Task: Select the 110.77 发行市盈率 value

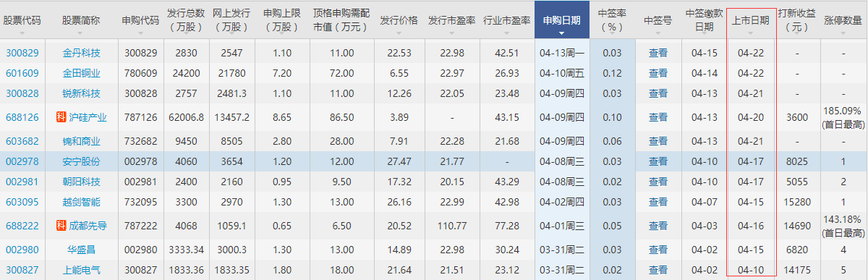Action: click(451, 226)
